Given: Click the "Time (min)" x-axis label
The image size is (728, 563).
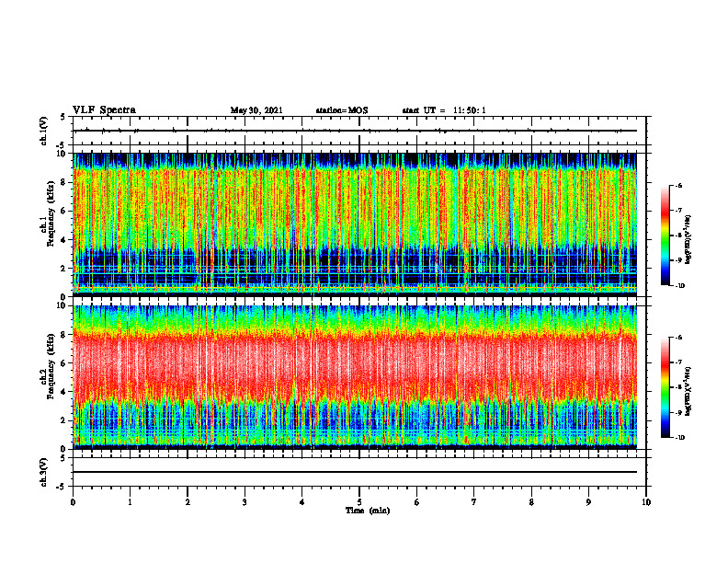Looking at the screenshot, I should tap(368, 511).
